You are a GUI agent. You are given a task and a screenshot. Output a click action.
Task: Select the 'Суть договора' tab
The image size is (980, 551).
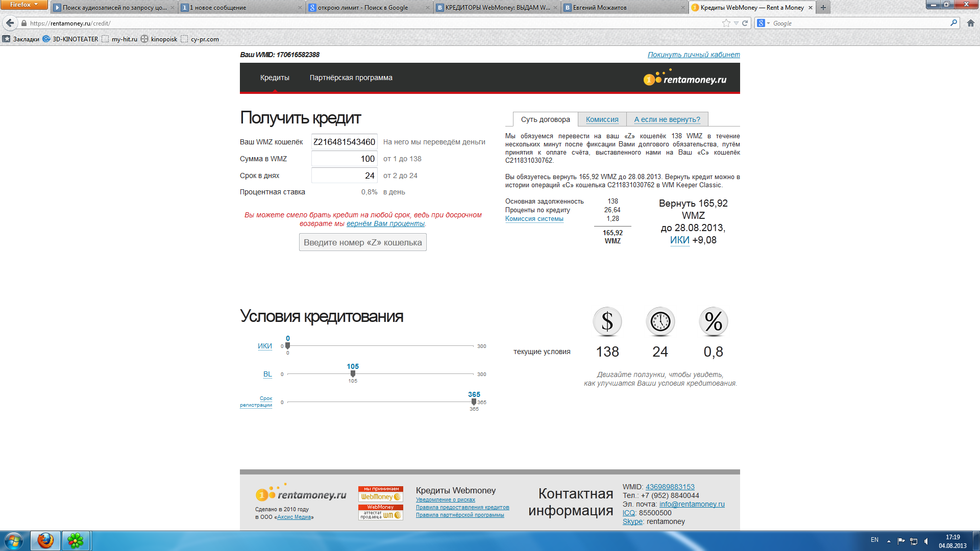coord(545,119)
